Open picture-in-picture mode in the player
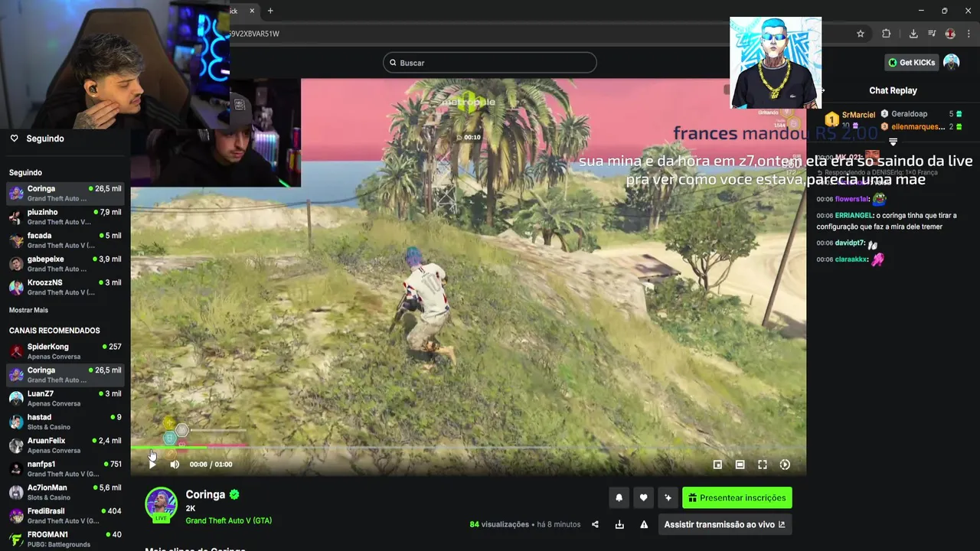This screenshot has height=551, width=980. [x=717, y=465]
